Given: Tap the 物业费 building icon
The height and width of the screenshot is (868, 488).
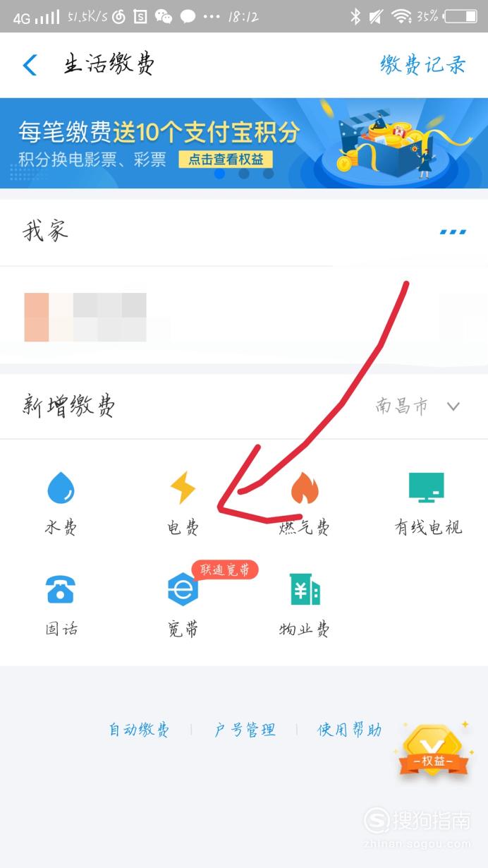Looking at the screenshot, I should click(305, 589).
